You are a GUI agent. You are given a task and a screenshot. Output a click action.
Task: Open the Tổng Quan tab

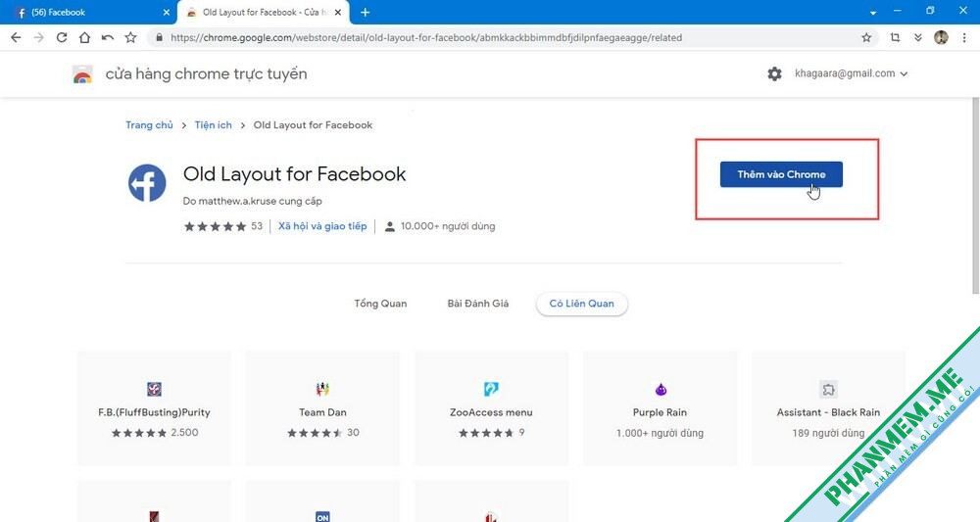pos(380,304)
